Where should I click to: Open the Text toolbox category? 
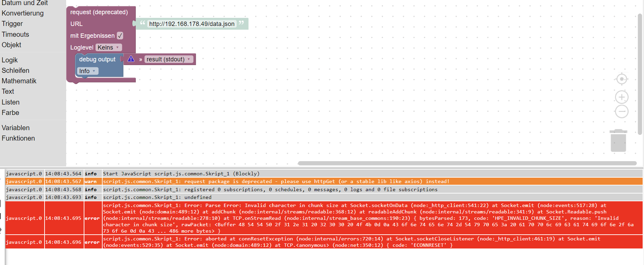8,91
